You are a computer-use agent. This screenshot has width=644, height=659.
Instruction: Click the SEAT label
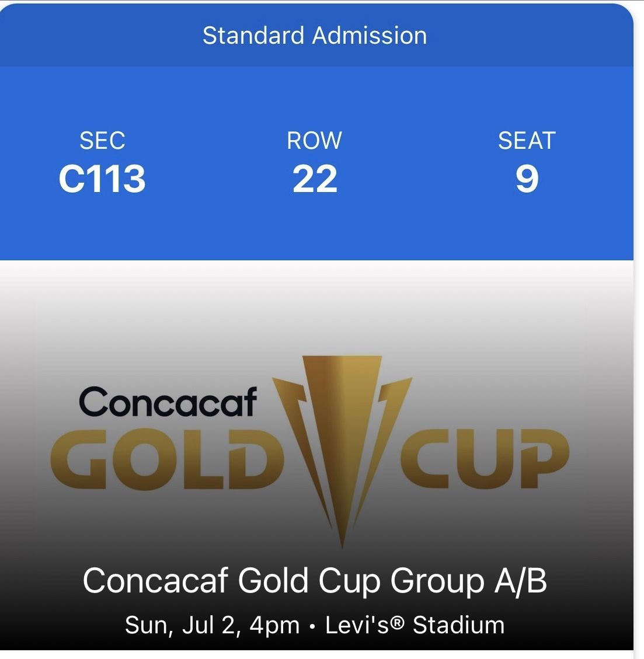click(527, 140)
